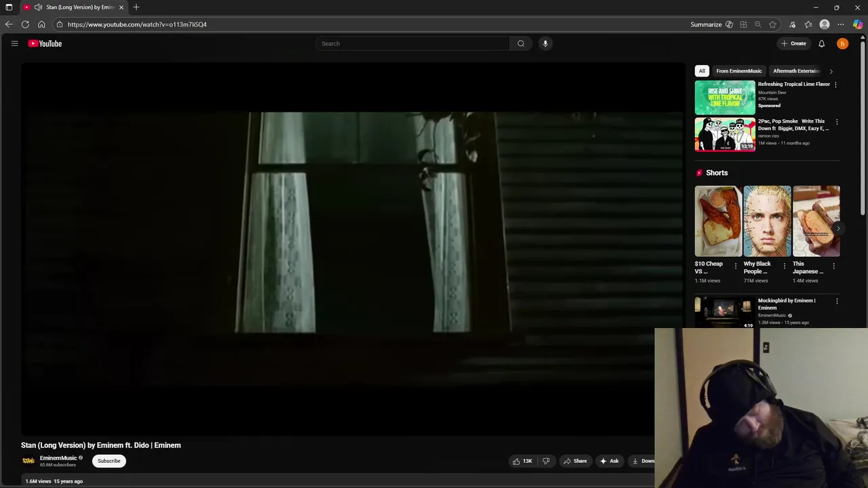Go back with the browser arrow
The image size is (868, 488).
pos(9,24)
